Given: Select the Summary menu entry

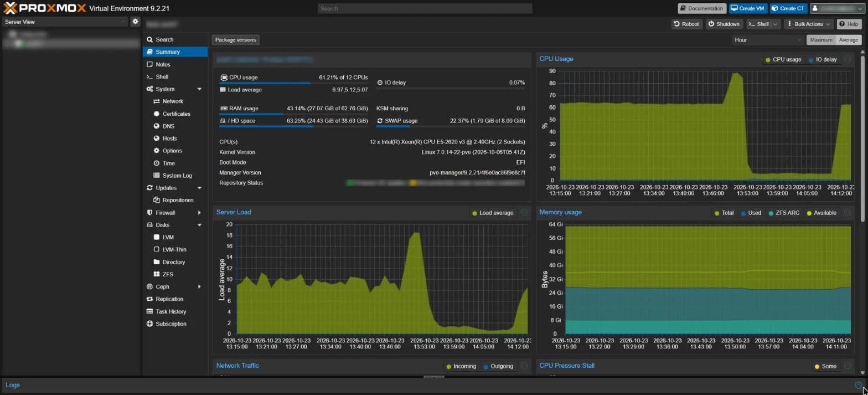Looking at the screenshot, I should click(x=175, y=52).
